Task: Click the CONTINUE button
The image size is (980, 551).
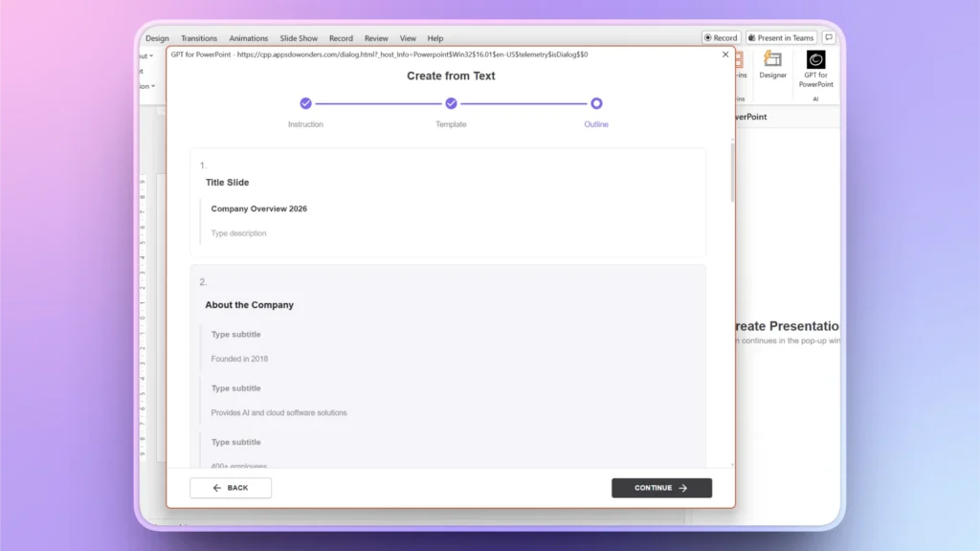Action: [661, 488]
